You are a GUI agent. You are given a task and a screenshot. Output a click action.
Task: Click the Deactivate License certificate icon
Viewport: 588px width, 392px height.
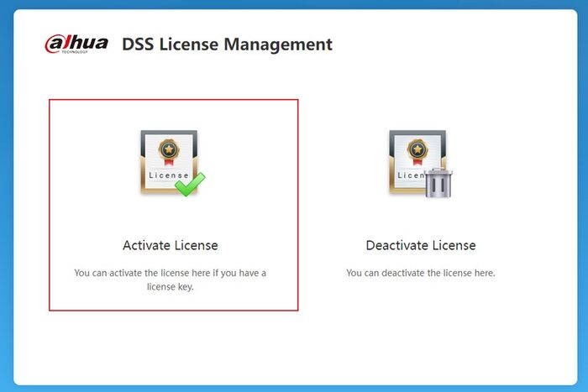pos(420,164)
